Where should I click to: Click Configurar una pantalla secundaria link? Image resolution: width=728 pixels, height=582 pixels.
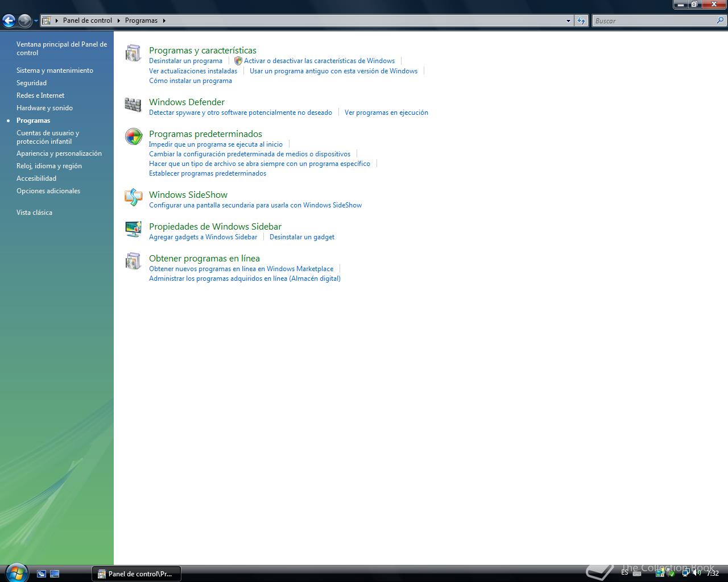pos(255,205)
